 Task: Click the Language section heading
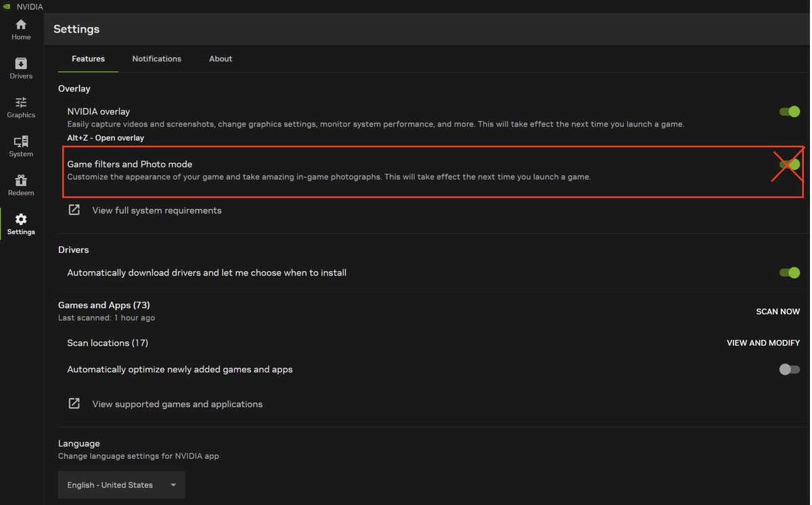click(79, 443)
